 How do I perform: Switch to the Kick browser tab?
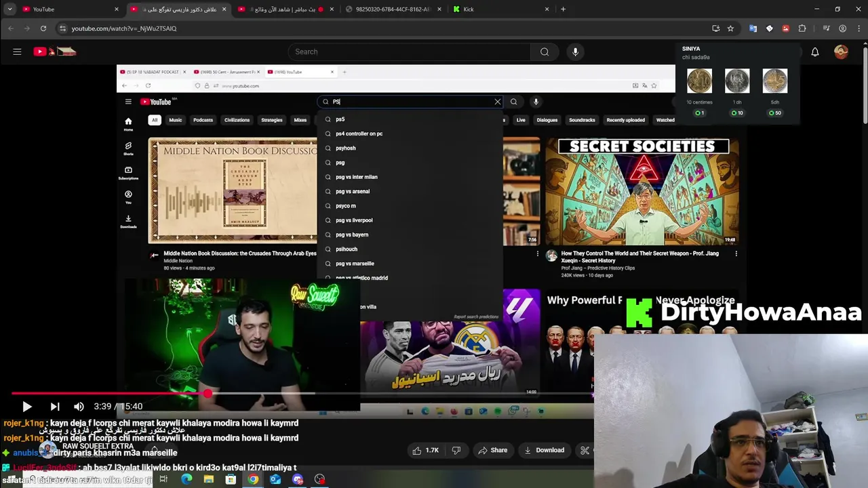pyautogui.click(x=500, y=9)
